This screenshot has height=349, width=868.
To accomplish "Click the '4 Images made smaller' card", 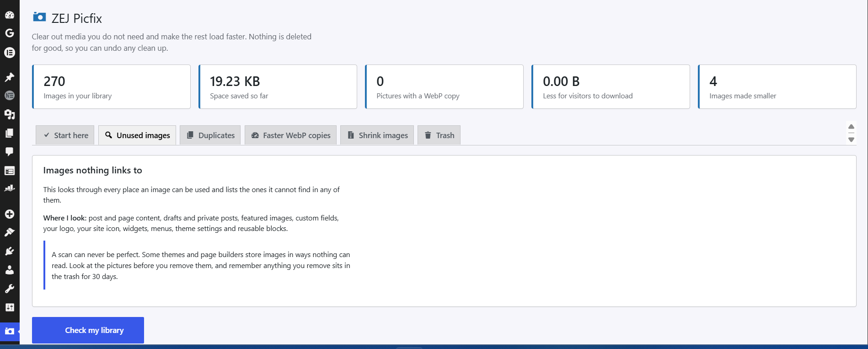I will pos(777,87).
